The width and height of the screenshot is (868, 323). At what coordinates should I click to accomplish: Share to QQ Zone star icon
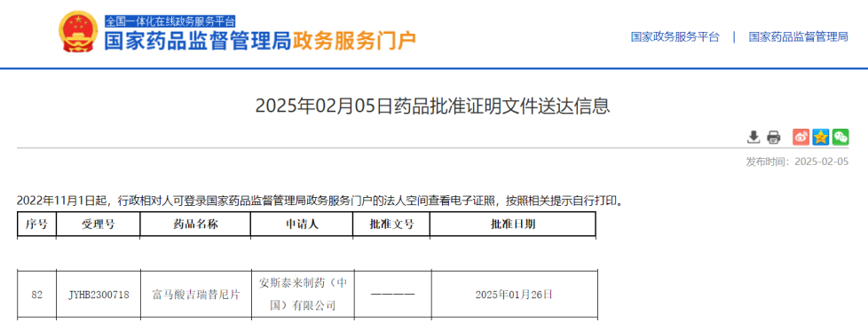coord(820,137)
